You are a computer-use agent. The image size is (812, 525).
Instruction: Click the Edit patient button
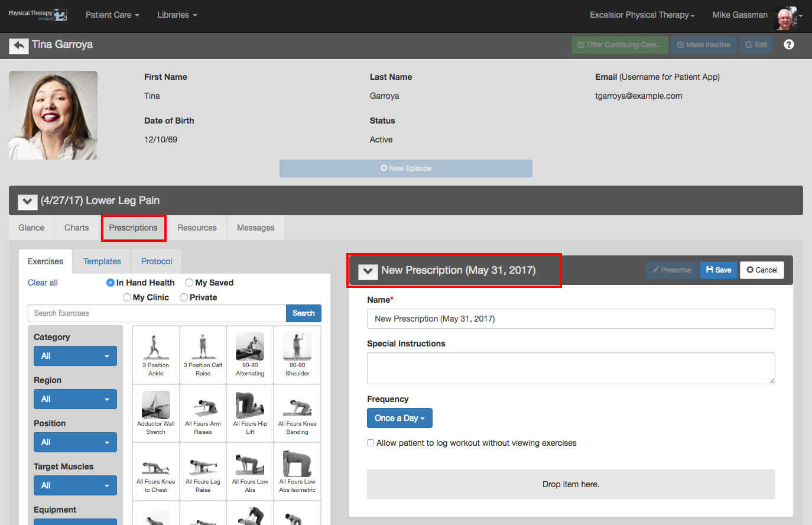click(x=756, y=45)
